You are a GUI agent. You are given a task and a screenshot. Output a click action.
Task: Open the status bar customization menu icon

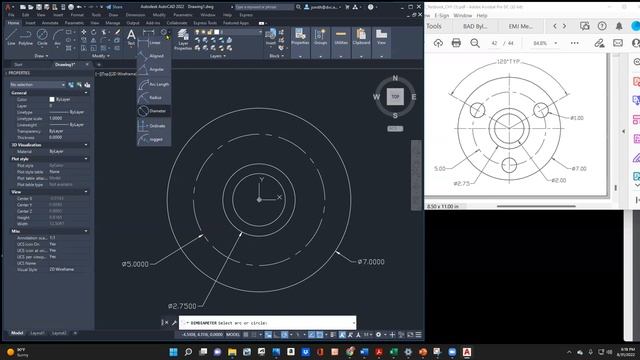[x=418, y=335]
